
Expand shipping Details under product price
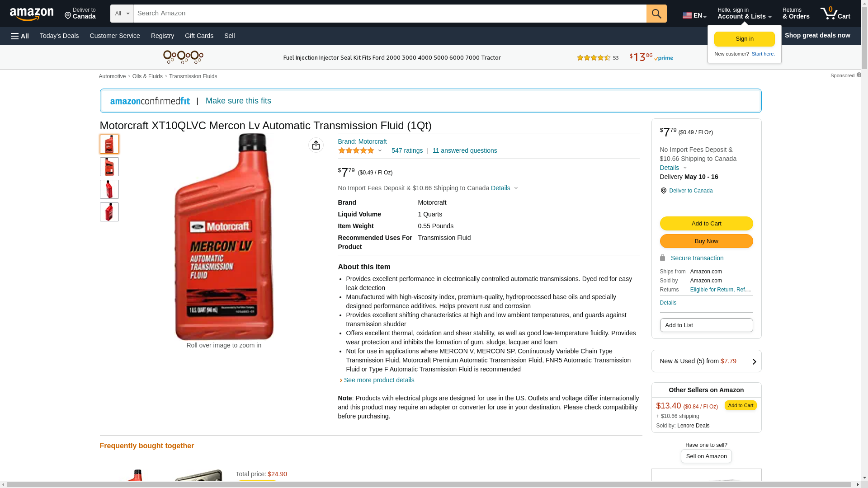505,188
